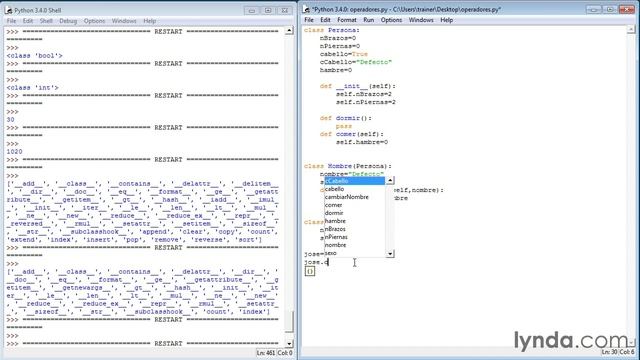Viewport: 640px width, 360px height.
Task: Close the Python Shell window
Action: [284, 10]
